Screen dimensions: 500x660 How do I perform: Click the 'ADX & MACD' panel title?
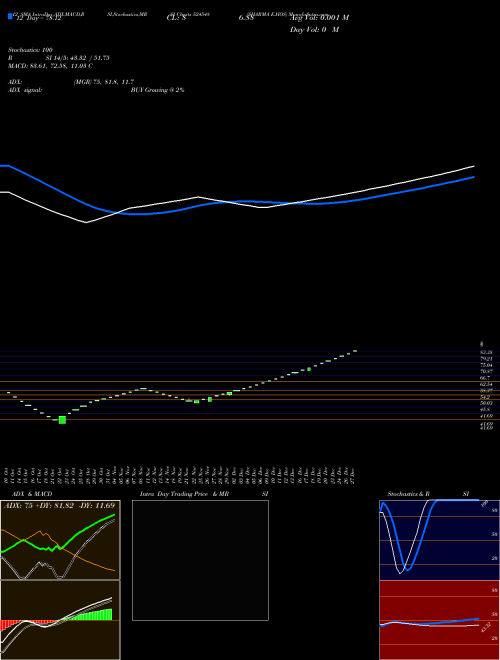[32, 494]
